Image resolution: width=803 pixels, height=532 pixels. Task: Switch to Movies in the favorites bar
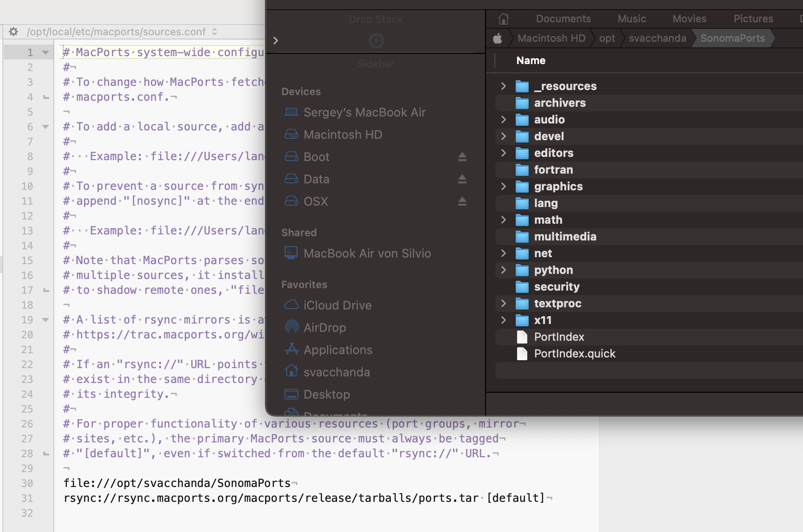(x=689, y=19)
